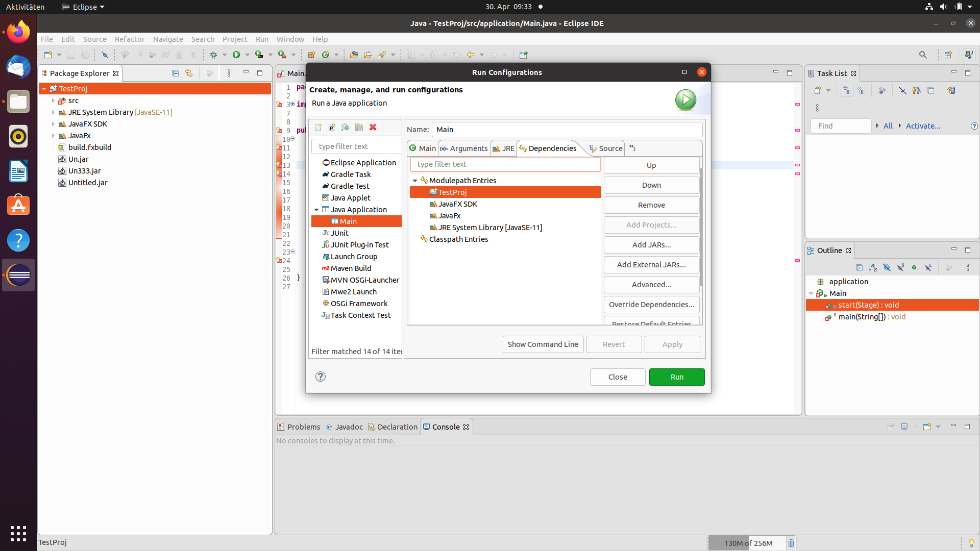
Task: Click the Add External JARs... button
Action: [x=651, y=265]
